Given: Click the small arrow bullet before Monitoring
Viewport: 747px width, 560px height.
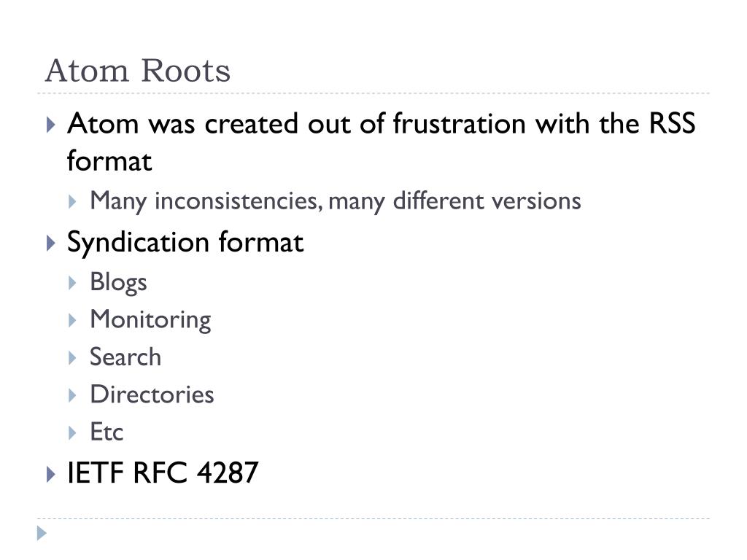Looking at the screenshot, I should tap(72, 320).
